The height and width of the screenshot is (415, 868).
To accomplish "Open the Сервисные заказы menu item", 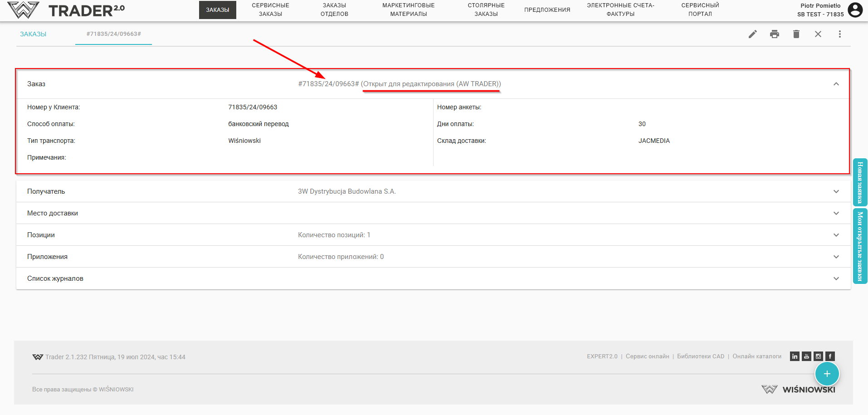I will tap(270, 10).
